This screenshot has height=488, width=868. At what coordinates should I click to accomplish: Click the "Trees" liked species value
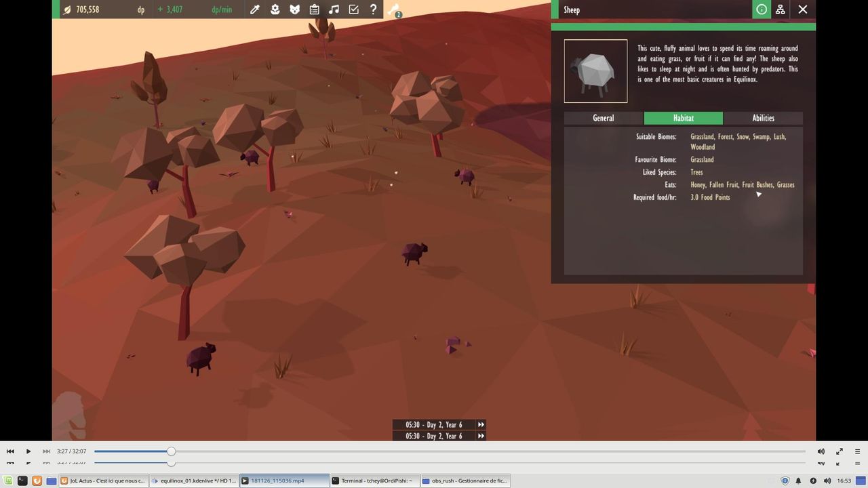pyautogui.click(x=696, y=172)
